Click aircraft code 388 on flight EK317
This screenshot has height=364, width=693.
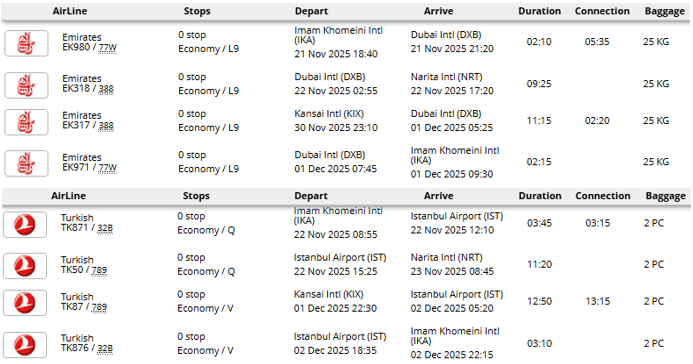coord(106,126)
